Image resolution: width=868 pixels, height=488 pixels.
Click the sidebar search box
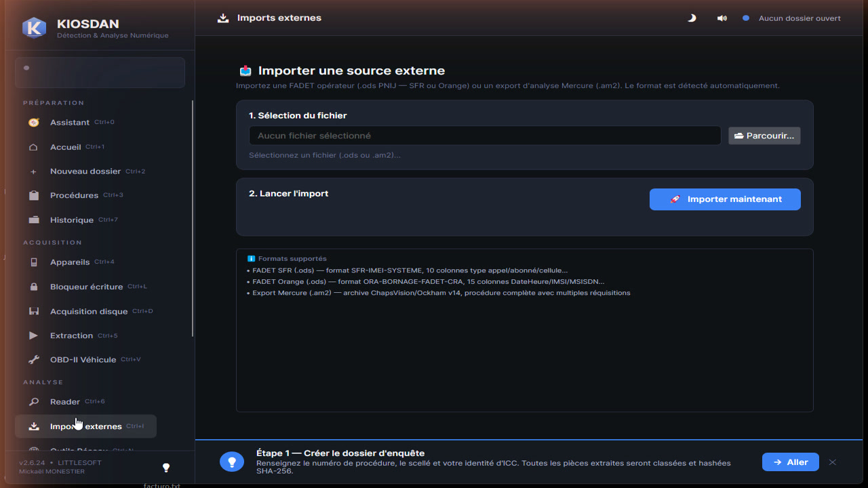[100, 73]
